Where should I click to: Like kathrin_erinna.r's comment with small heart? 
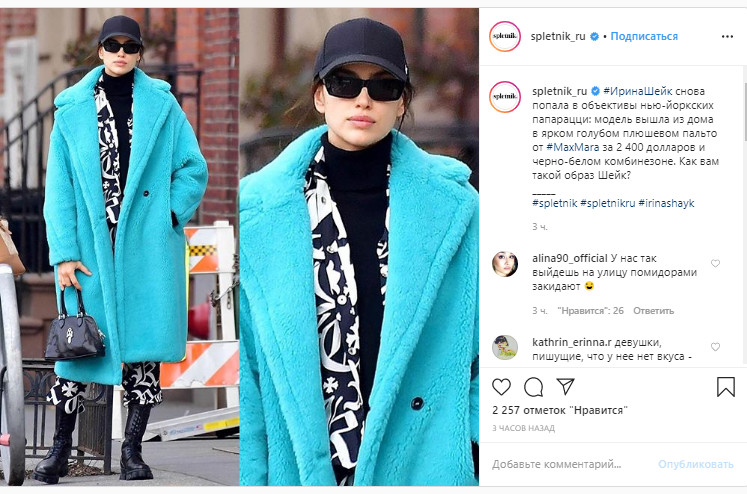point(715,347)
